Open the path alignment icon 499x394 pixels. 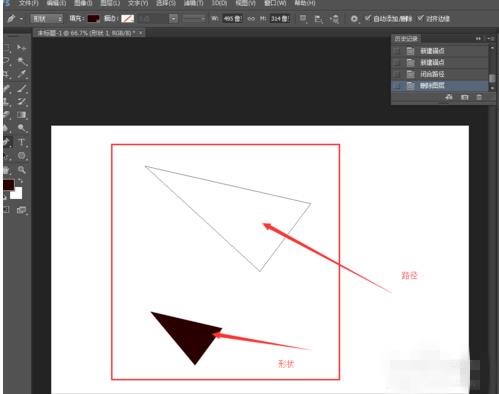point(318,19)
